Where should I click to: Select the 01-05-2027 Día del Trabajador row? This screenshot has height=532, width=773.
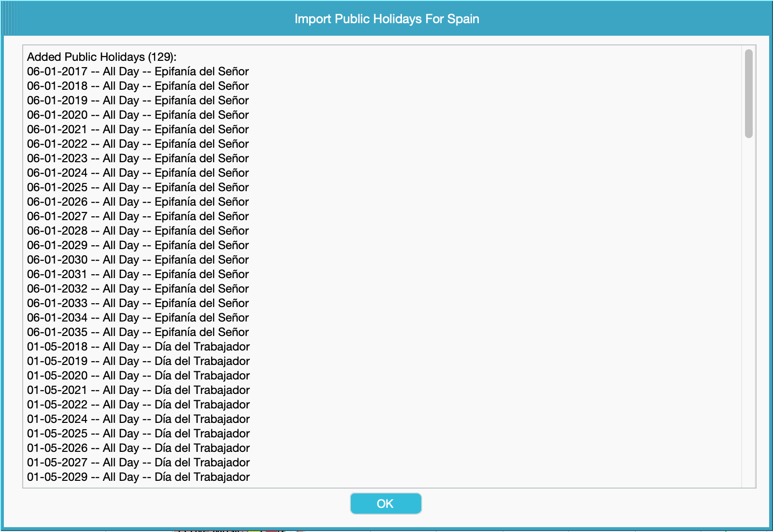coord(138,462)
